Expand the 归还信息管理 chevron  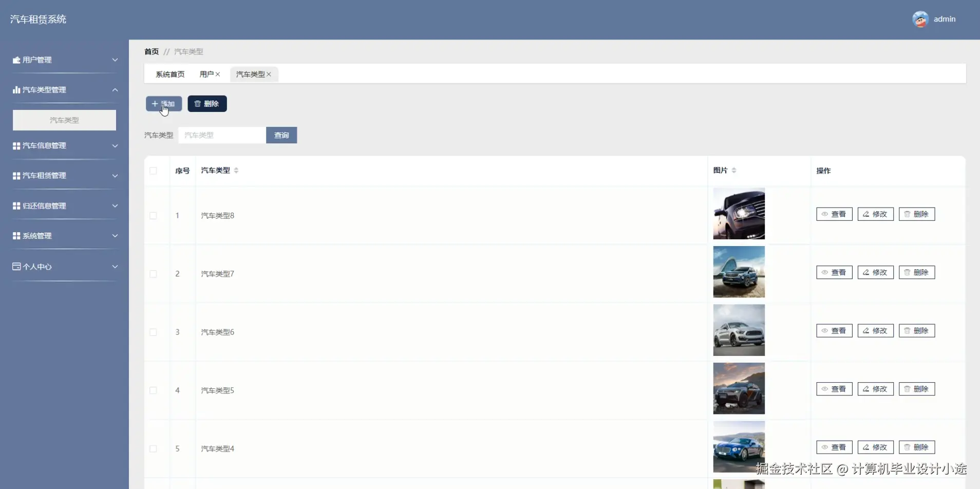click(115, 206)
